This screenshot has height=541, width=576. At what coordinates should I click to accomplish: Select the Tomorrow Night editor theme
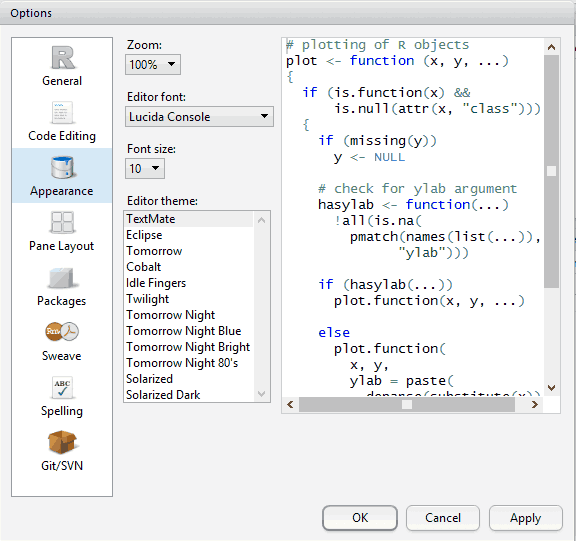(189, 315)
